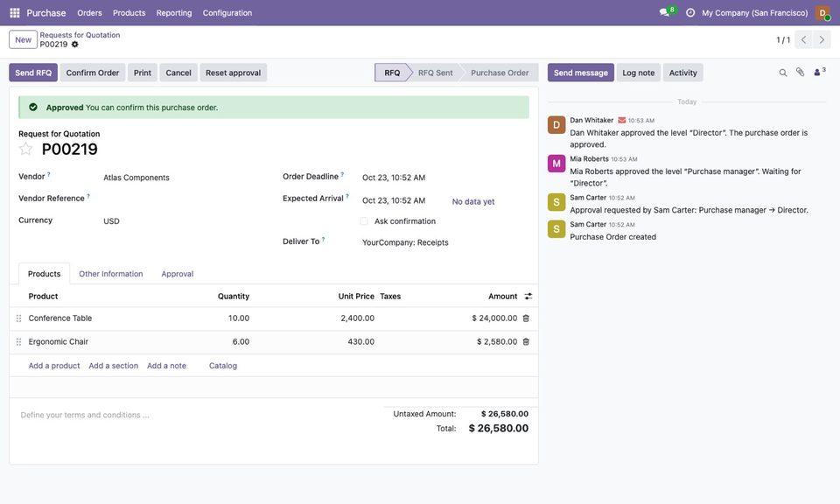The width and height of the screenshot is (840, 504).
Task: Open attachments paperclip icon
Action: [x=800, y=73]
